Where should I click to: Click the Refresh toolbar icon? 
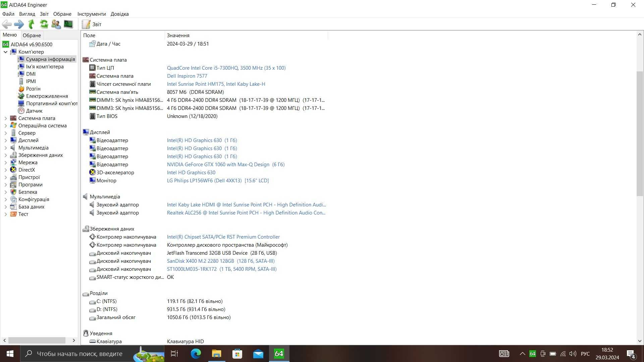pos(44,24)
